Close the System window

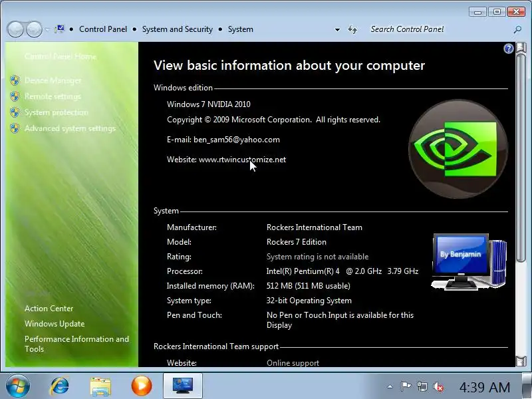pyautogui.click(x=516, y=12)
